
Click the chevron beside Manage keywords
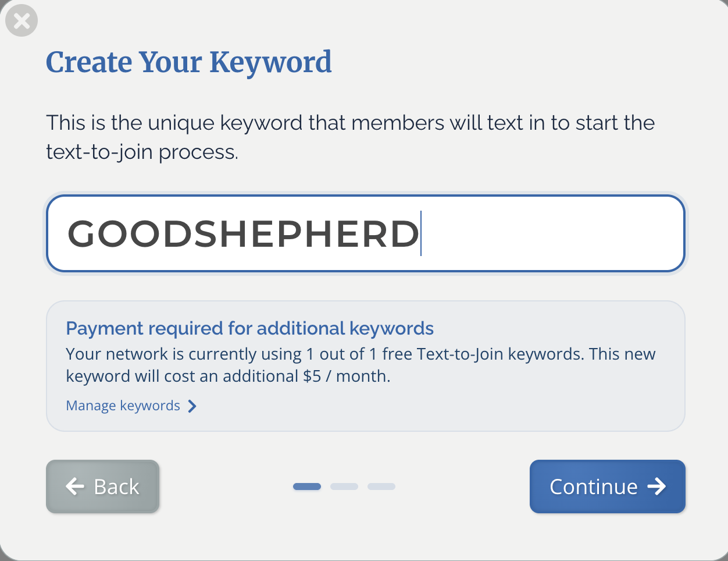[192, 406]
